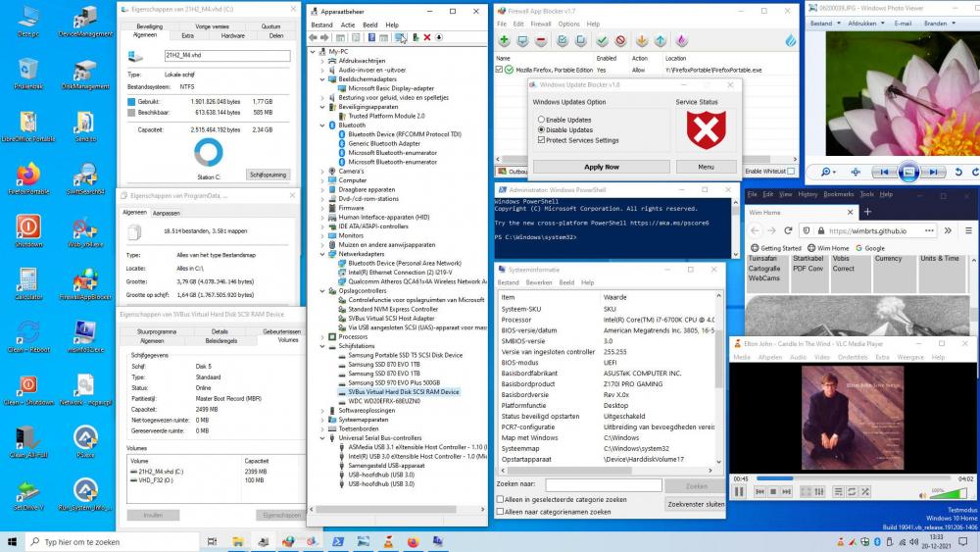Select Disable Updates radio button

click(541, 130)
